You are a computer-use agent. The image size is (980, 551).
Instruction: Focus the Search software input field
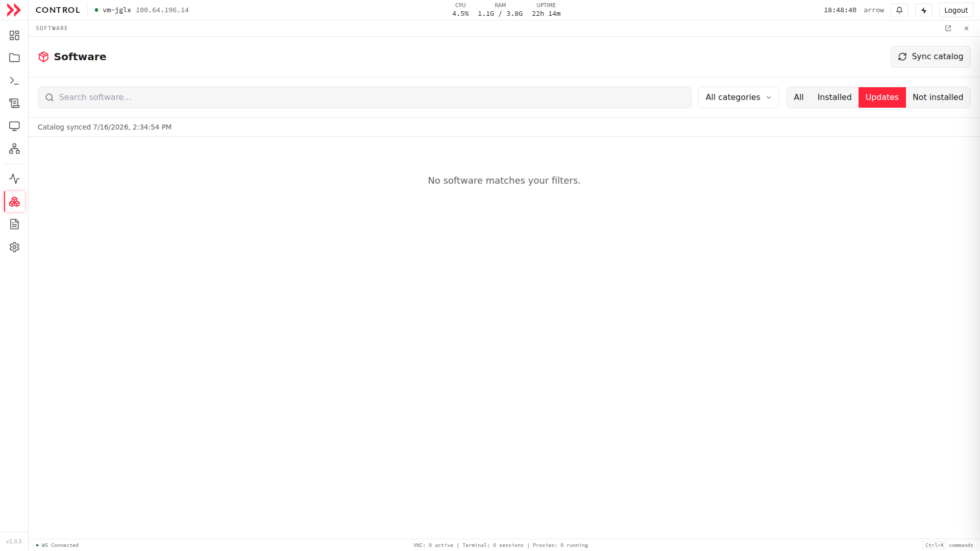click(x=364, y=97)
